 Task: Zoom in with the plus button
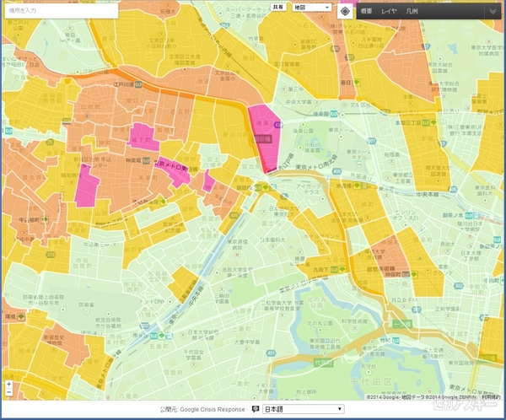pyautogui.click(x=8, y=385)
